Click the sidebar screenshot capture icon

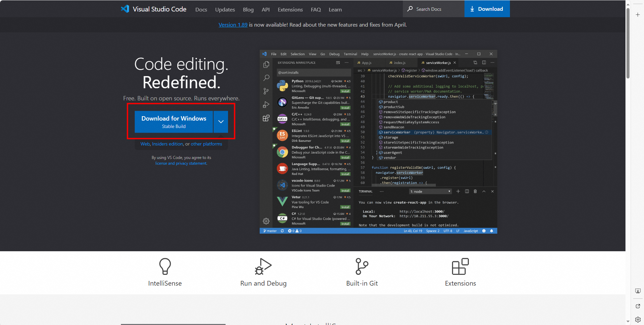(638, 291)
